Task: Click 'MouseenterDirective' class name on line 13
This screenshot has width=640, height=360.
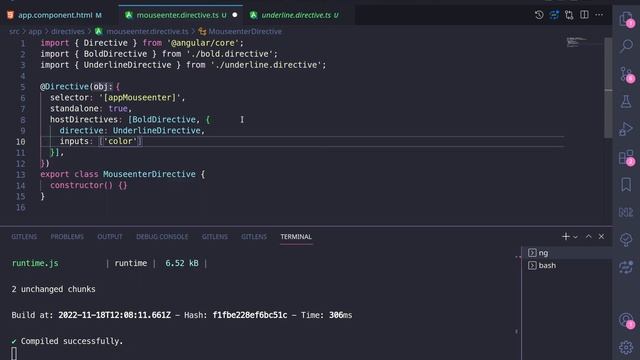Action: click(149, 174)
